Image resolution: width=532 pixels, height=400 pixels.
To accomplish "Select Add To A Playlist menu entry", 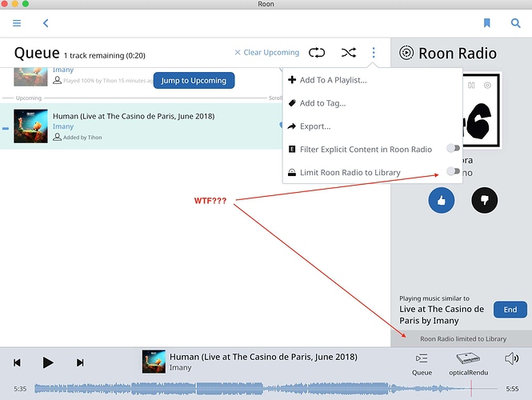I will coord(372,80).
